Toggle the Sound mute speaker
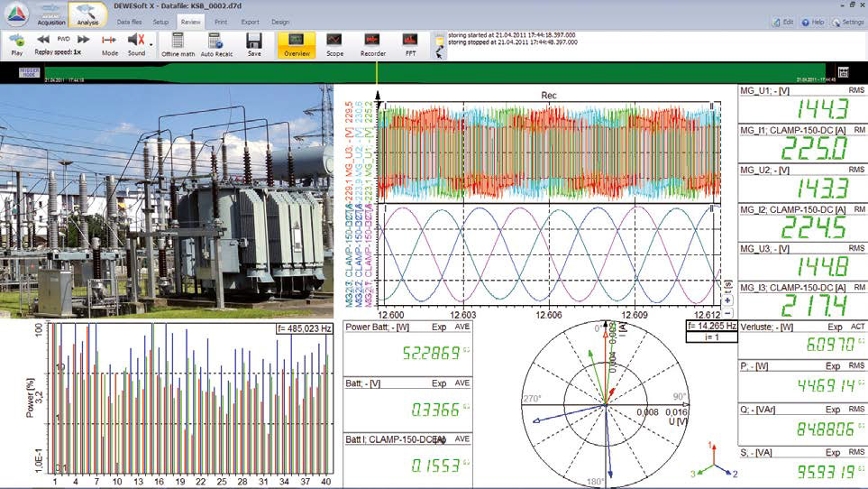This screenshot has width=868, height=489. [135, 40]
